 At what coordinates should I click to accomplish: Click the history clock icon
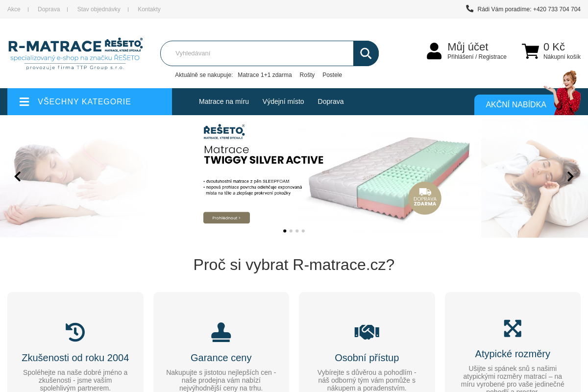tap(75, 332)
